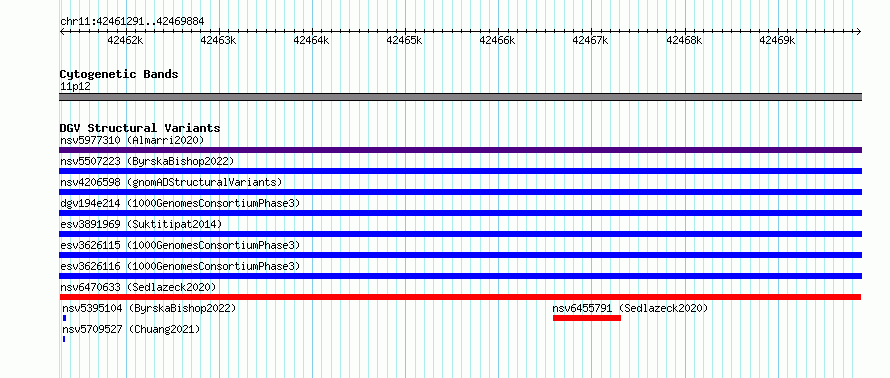Screen dimensions: 890x378
Task: Click the purple nsv5977310 variant bar
Action: (x=460, y=150)
